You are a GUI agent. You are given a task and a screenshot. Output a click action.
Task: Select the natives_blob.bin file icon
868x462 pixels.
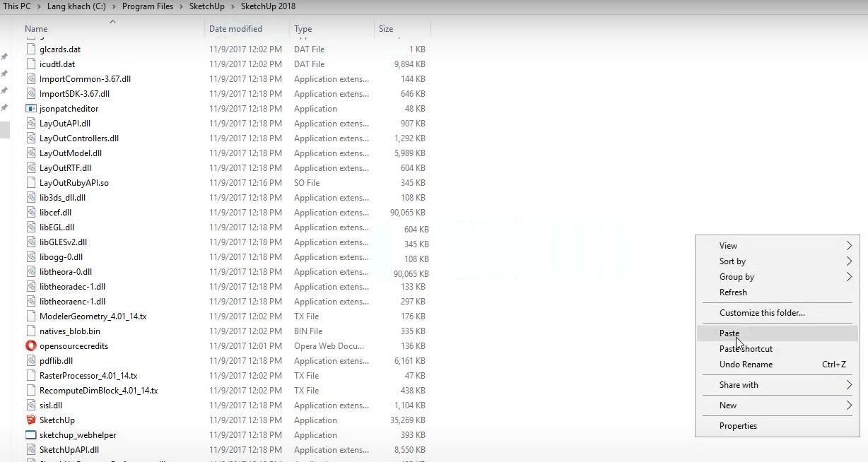pos(30,331)
